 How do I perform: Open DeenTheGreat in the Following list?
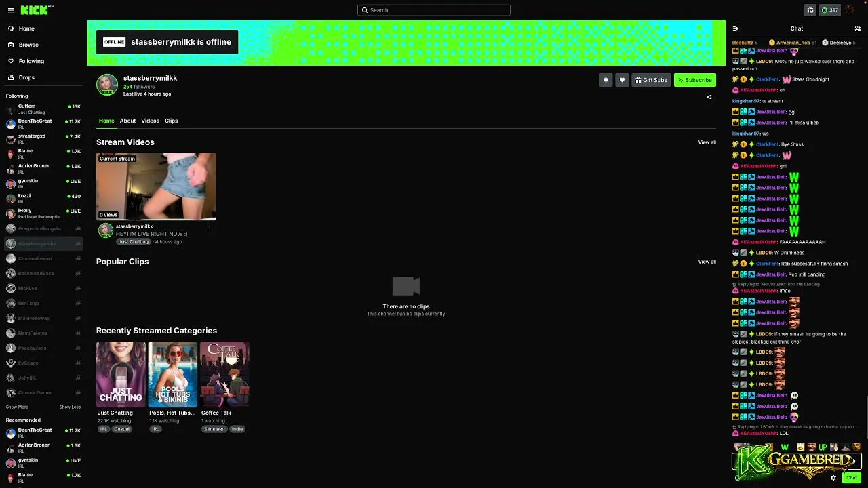pos(42,124)
